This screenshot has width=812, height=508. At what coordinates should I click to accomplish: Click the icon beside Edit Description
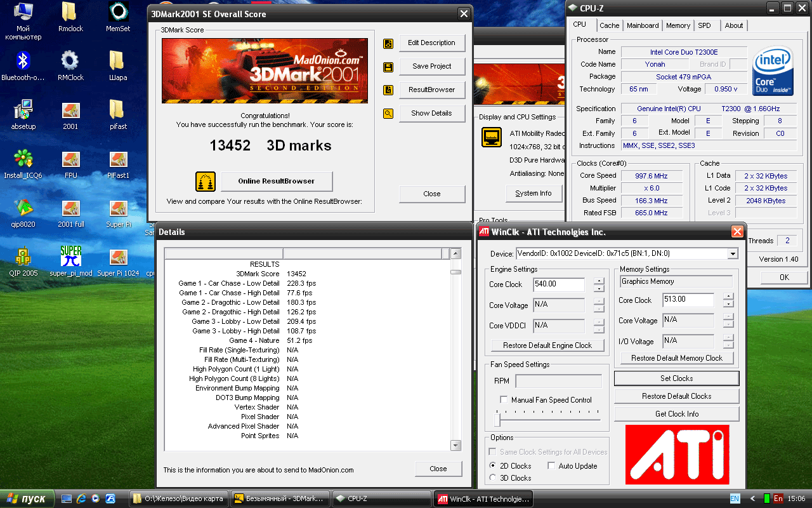pyautogui.click(x=388, y=44)
